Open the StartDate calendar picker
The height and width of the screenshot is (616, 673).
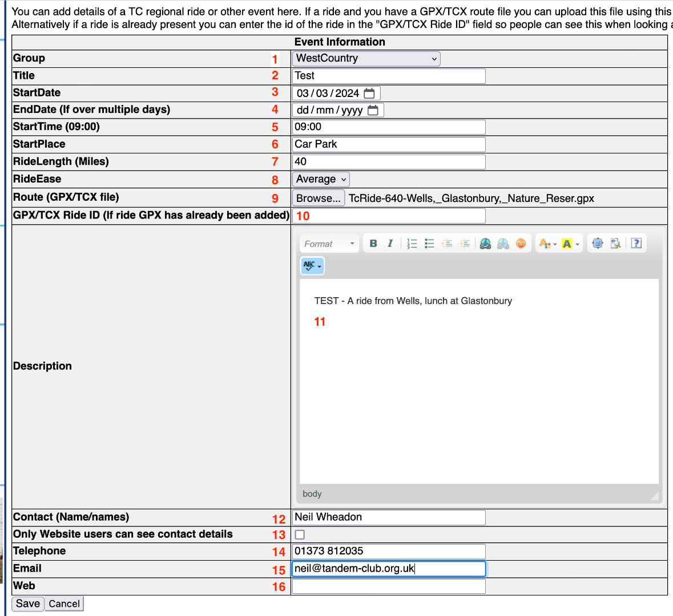click(x=369, y=93)
